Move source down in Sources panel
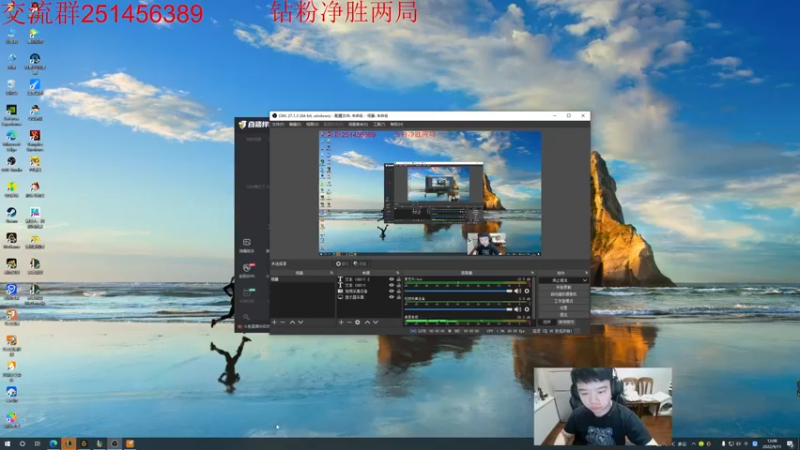Screen dimensions: 800x450 coord(376,322)
